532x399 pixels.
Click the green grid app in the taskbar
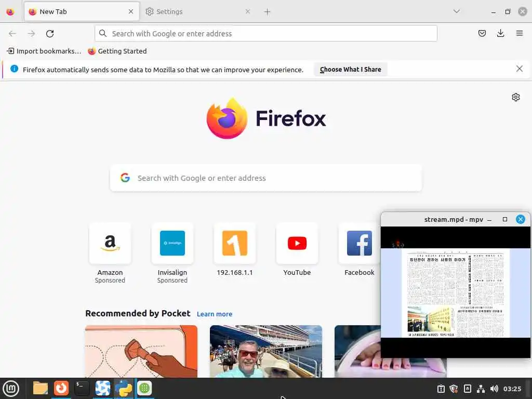(144, 389)
